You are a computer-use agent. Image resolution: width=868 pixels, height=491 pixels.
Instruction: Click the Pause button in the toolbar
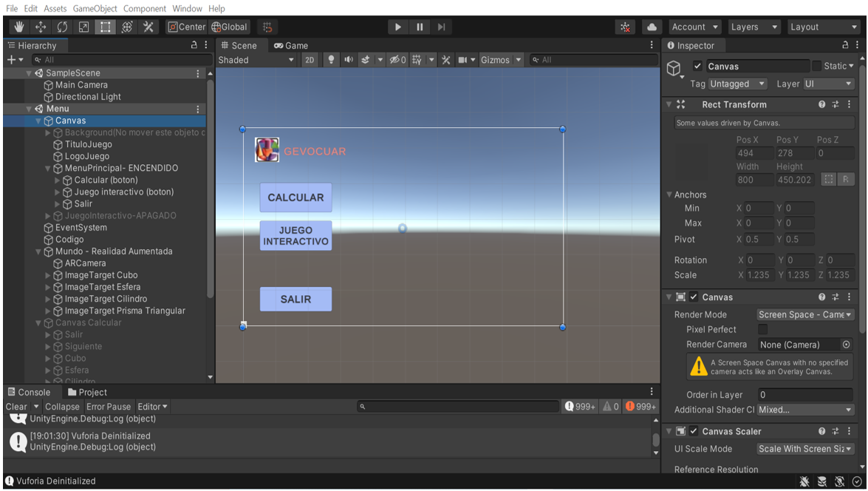420,27
